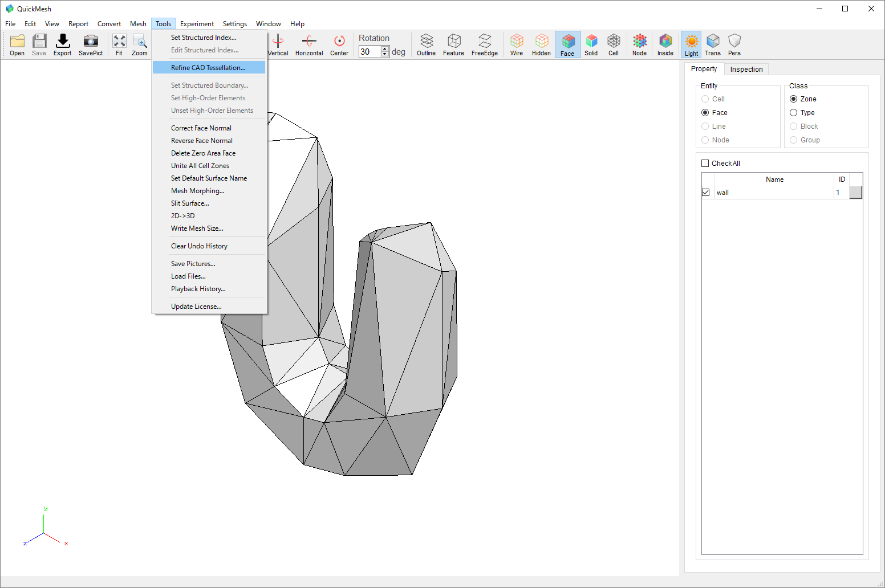Viewport: 885px width, 588px height.
Task: Choose Update License menu entry
Action: coord(209,307)
